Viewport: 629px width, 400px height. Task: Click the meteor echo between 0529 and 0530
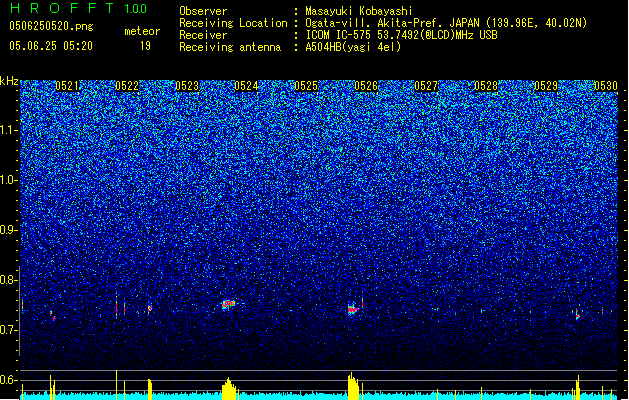tap(577, 315)
